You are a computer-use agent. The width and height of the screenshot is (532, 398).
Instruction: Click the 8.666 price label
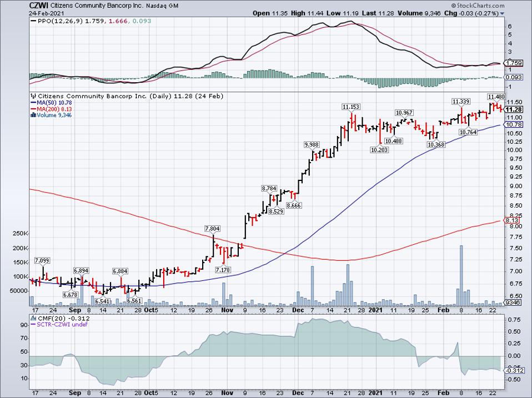point(293,205)
